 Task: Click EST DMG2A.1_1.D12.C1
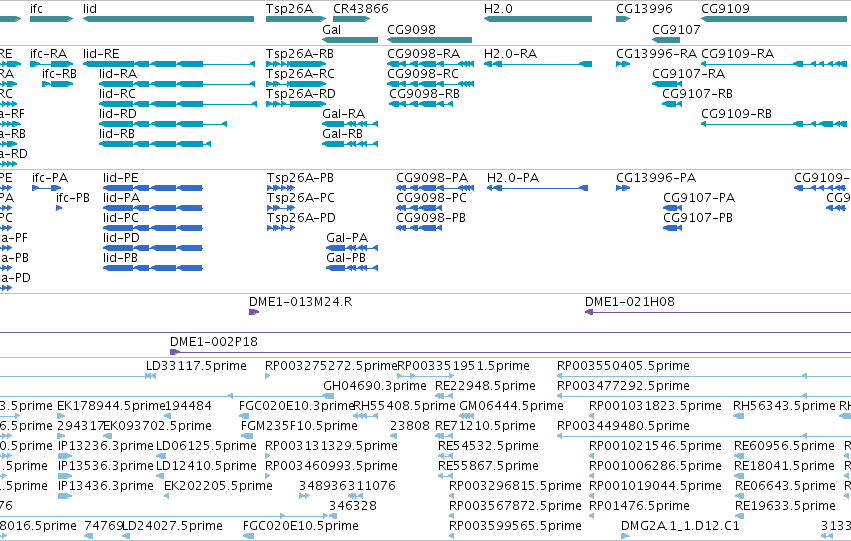680,527
